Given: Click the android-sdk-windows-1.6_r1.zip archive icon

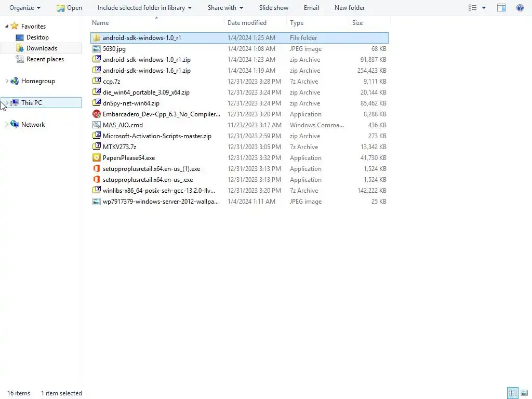Looking at the screenshot, I should point(96,70).
